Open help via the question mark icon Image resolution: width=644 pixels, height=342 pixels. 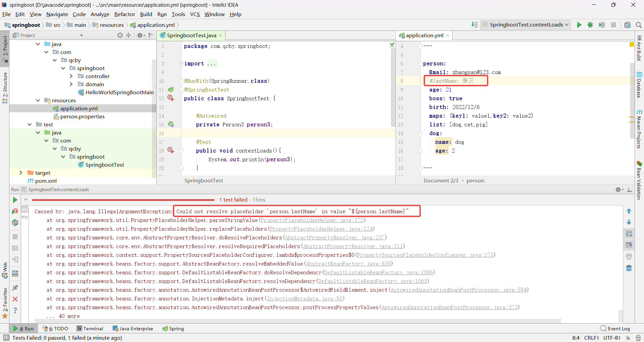tap(15, 310)
